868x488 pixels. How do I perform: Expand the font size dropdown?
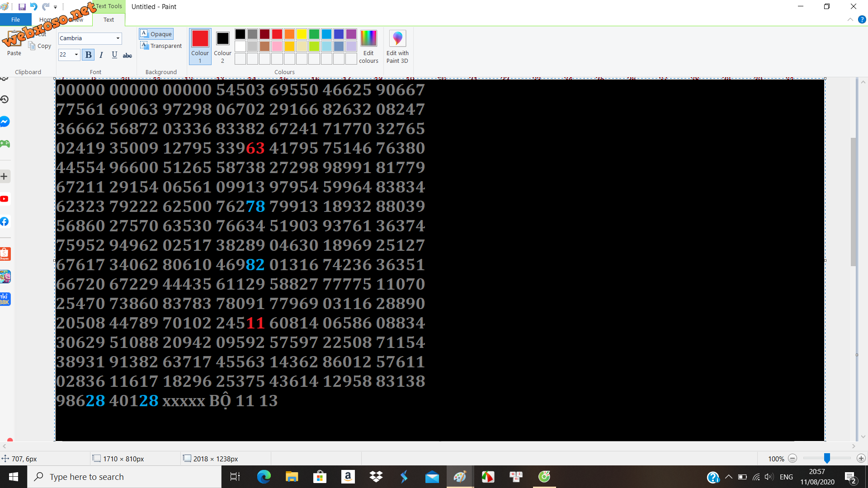(76, 55)
